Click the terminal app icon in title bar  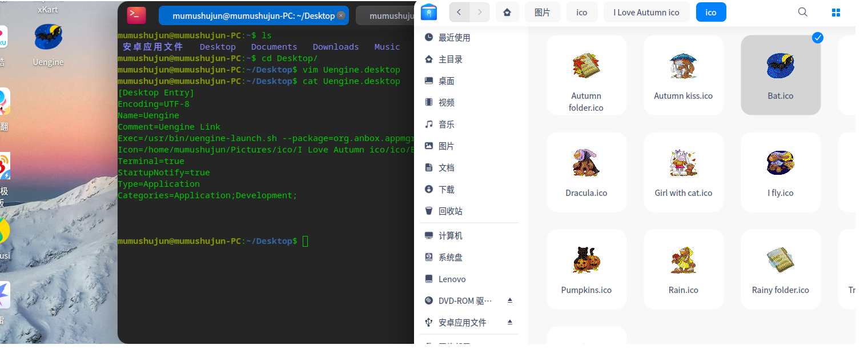click(135, 15)
